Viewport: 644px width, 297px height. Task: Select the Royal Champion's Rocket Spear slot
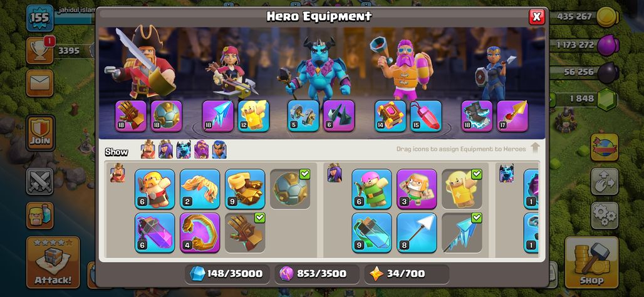pyautogui.click(x=512, y=117)
